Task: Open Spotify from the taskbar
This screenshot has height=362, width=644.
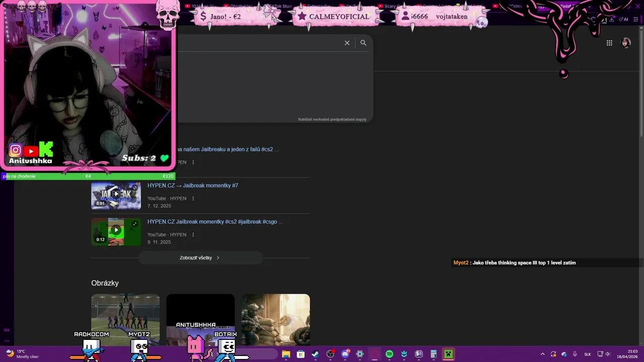Action: tap(389, 354)
